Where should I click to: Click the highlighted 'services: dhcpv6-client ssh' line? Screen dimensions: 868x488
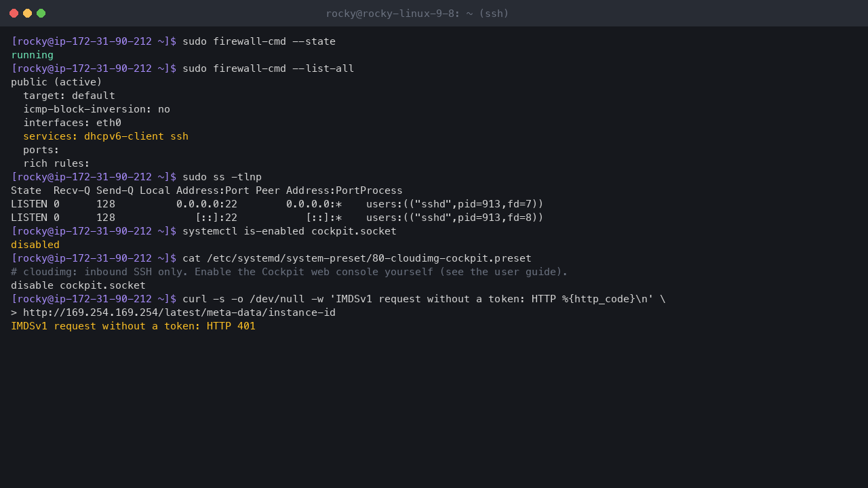[x=106, y=136]
